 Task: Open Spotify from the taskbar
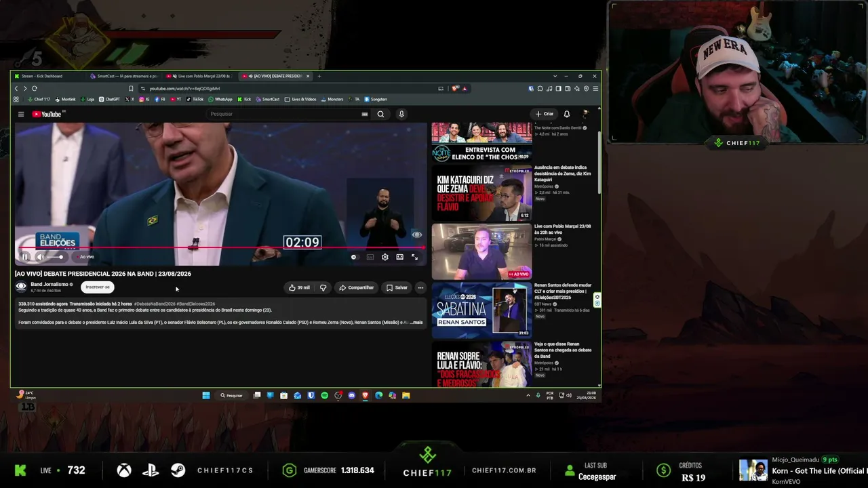[x=324, y=395]
